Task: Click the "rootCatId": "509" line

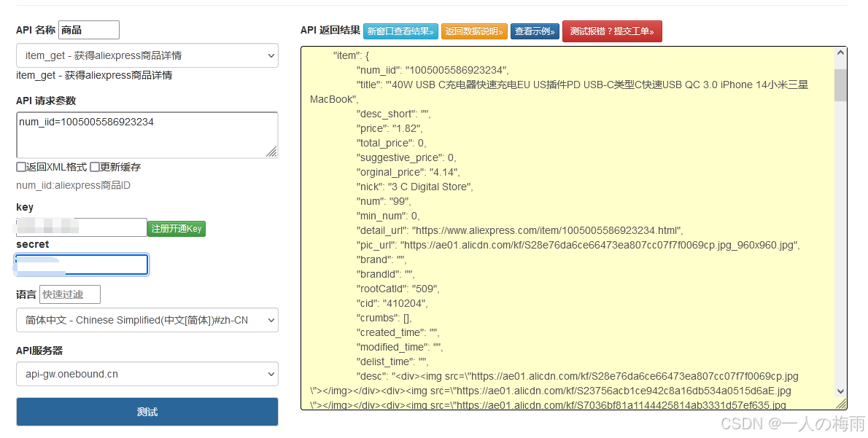Action: click(x=398, y=289)
